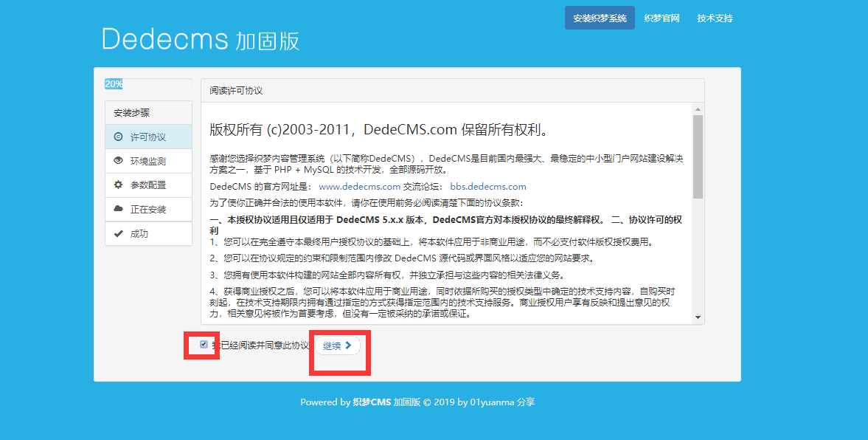Open the 安装织梦系统 nav tab

coord(600,18)
